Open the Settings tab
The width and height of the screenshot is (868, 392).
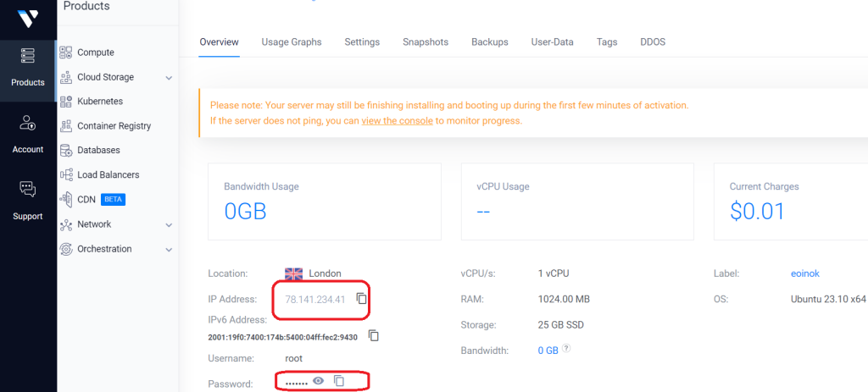point(362,42)
